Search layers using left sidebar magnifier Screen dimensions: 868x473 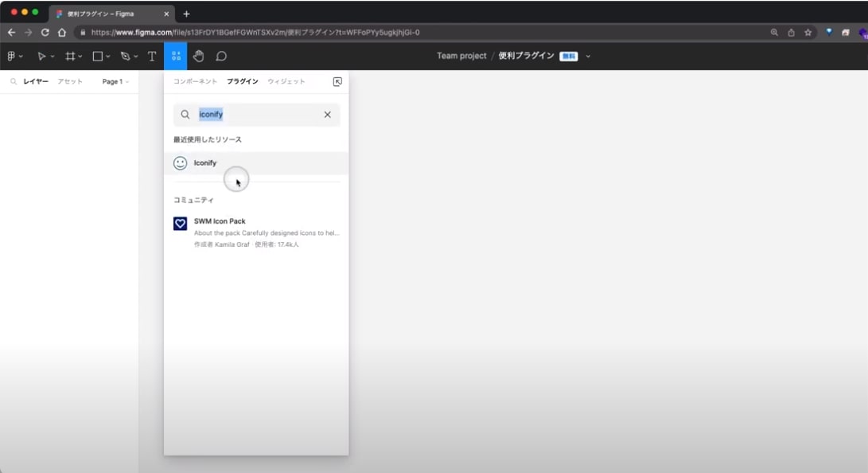14,81
